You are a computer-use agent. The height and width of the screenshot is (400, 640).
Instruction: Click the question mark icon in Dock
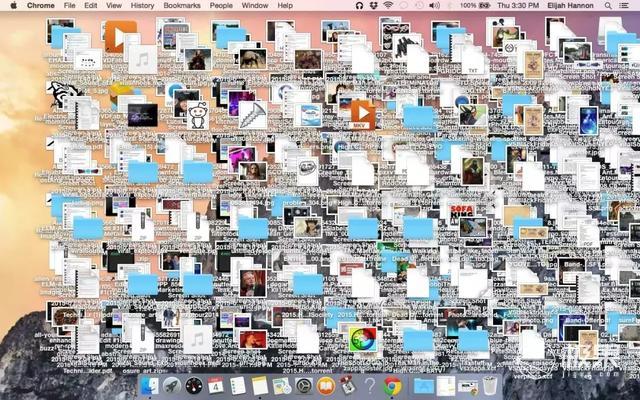[x=370, y=386]
